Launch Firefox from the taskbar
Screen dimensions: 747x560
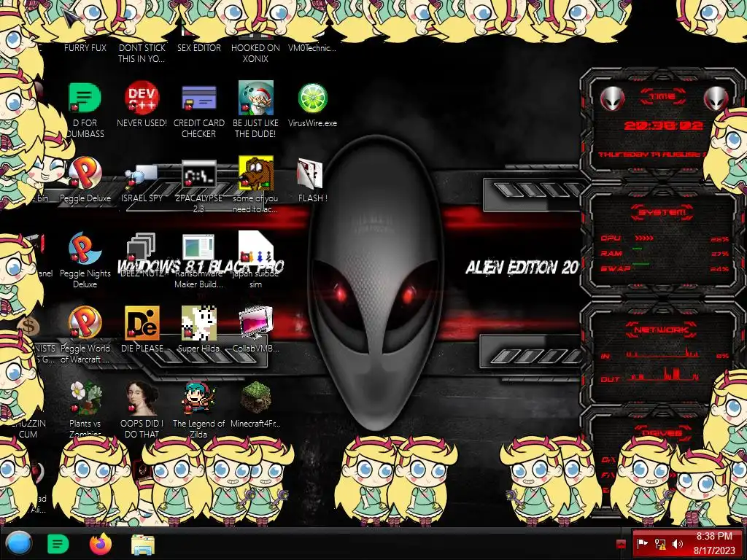pos(101,544)
